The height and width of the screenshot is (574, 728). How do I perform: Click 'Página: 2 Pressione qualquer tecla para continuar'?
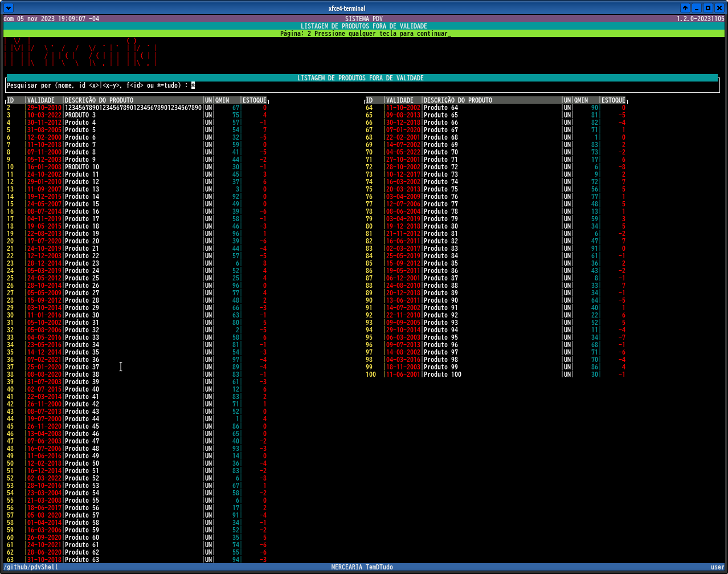pos(364,34)
